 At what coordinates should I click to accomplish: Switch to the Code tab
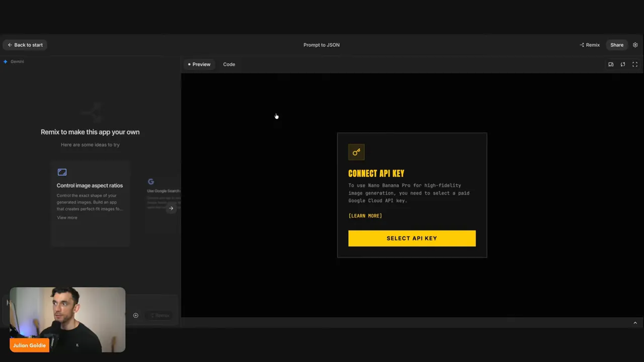(229, 64)
